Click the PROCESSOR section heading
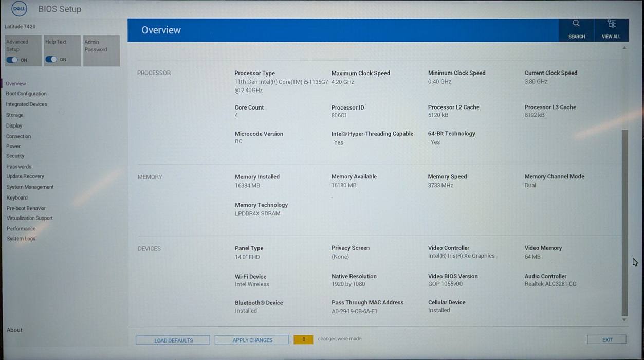Screen dimensions: 644x360 click(x=154, y=73)
